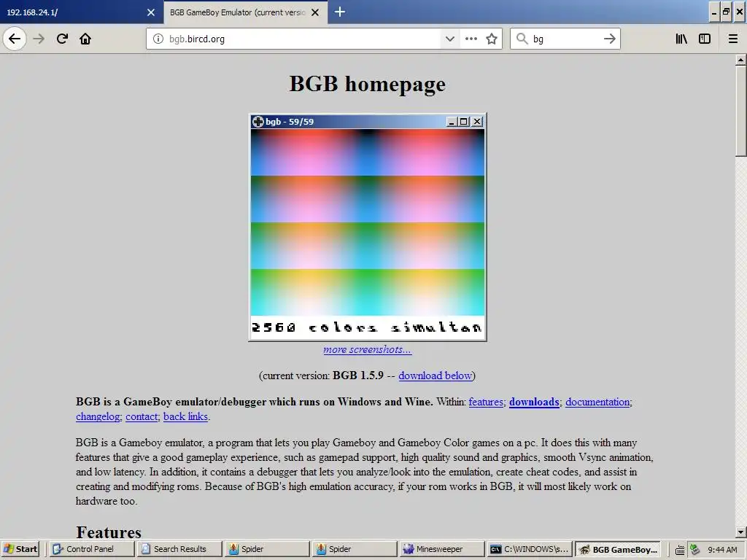Click the scrollbar up arrow
The height and width of the screenshot is (560, 747).
[x=740, y=60]
